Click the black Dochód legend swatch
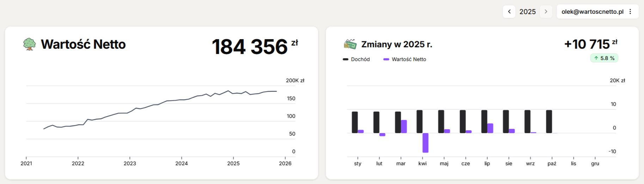This screenshot has height=184, width=644. pyautogui.click(x=345, y=59)
